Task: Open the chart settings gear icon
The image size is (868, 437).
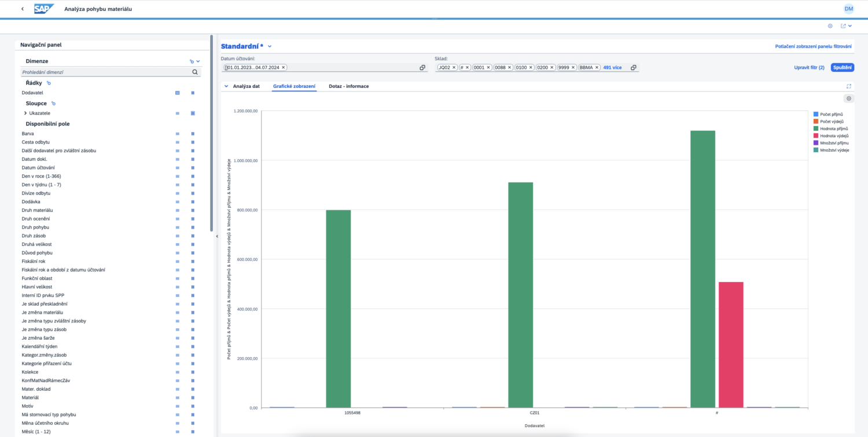Action: pyautogui.click(x=848, y=98)
